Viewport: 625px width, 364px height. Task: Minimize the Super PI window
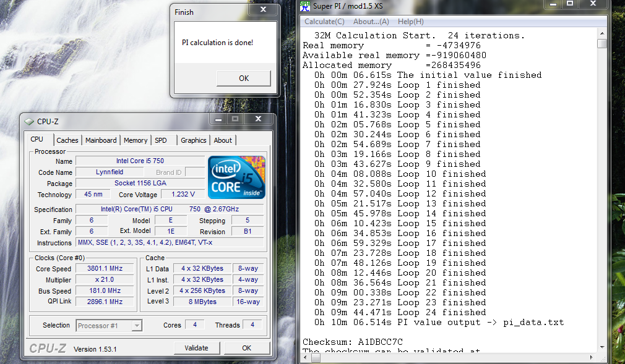(x=553, y=4)
